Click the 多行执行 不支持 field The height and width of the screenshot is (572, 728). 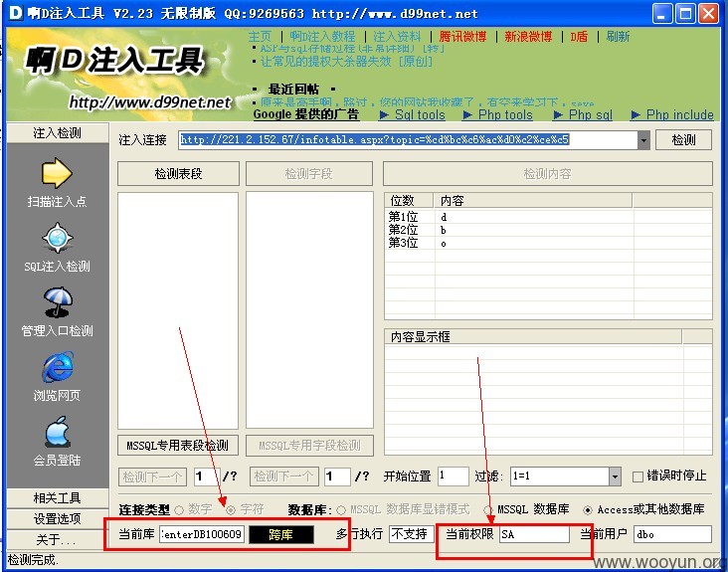point(412,534)
